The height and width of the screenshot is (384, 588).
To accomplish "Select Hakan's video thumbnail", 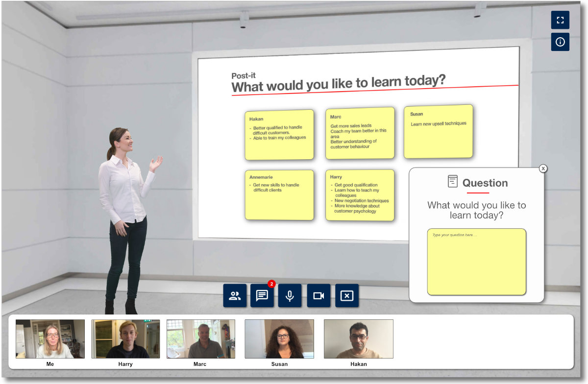I will (x=358, y=339).
